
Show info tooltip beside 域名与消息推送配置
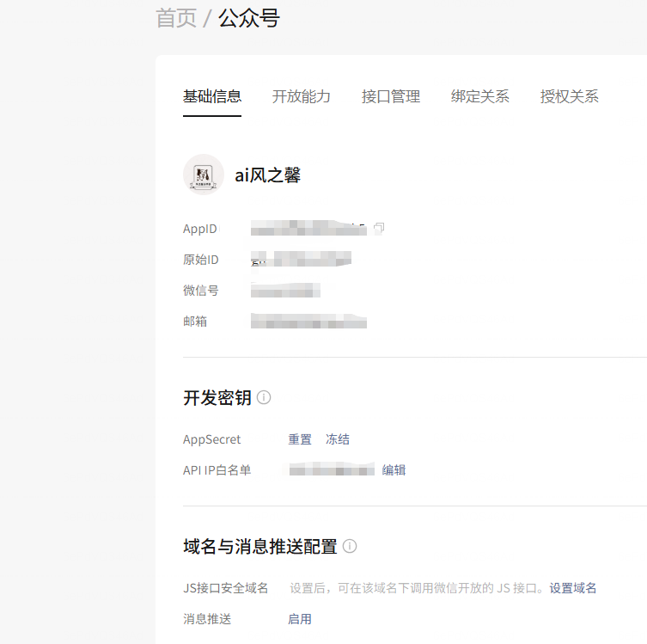(350, 546)
